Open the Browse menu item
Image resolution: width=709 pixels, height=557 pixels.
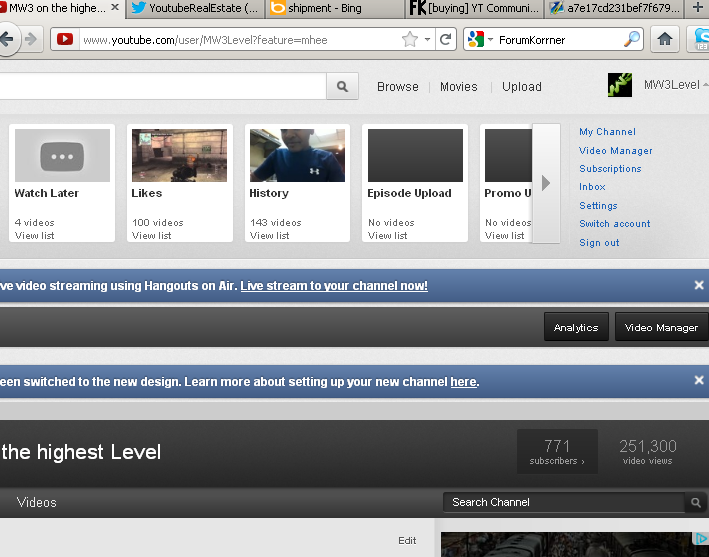[x=397, y=86]
